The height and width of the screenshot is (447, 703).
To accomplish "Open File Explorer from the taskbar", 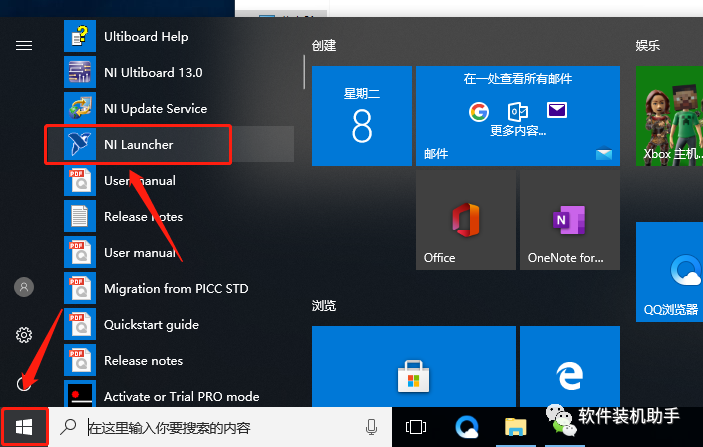I will (x=516, y=427).
